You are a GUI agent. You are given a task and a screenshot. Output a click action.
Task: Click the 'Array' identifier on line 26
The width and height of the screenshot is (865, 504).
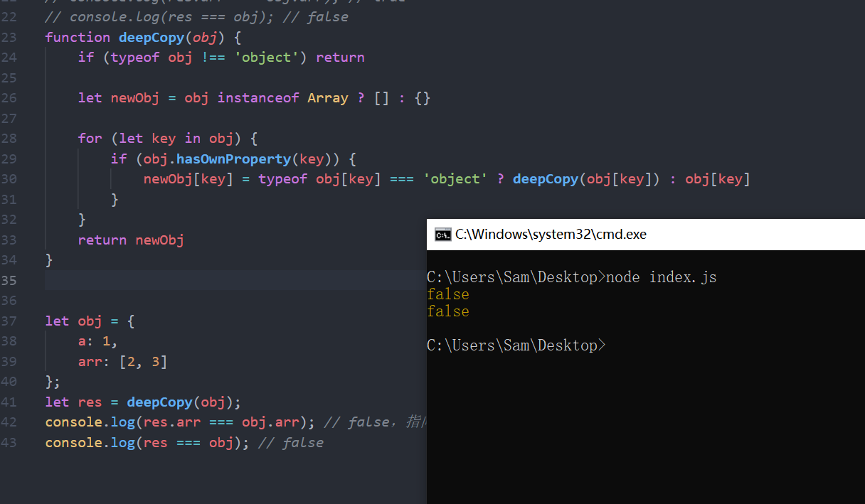click(x=328, y=98)
